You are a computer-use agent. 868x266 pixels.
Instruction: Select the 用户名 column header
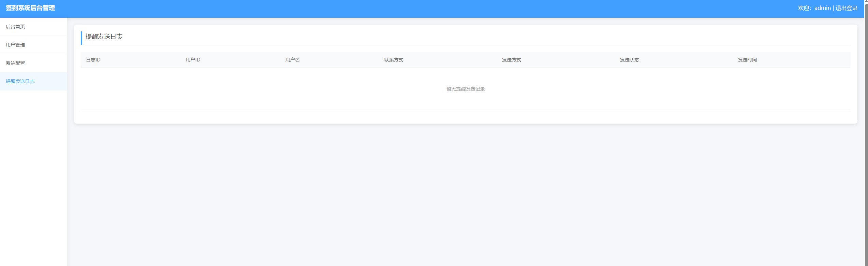[x=292, y=60]
